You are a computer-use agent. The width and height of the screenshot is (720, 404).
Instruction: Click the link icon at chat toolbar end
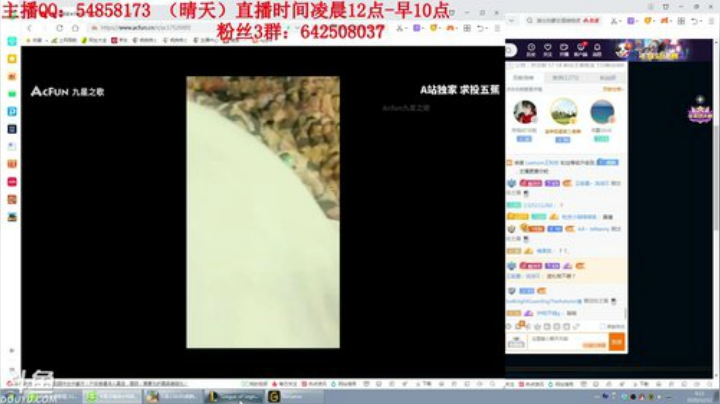point(576,326)
